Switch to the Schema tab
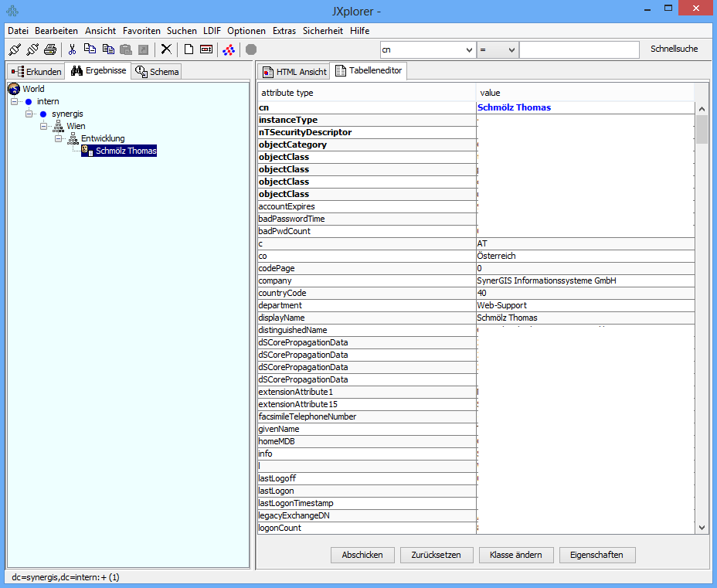 [158, 70]
